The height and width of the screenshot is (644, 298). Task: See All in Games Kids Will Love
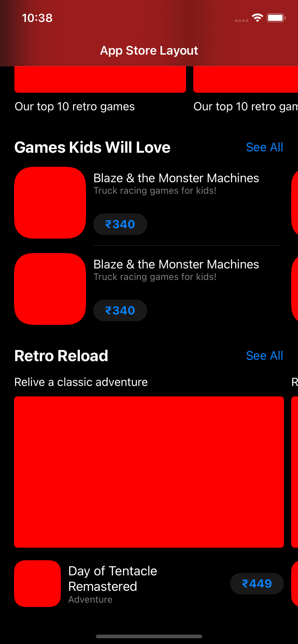(265, 147)
